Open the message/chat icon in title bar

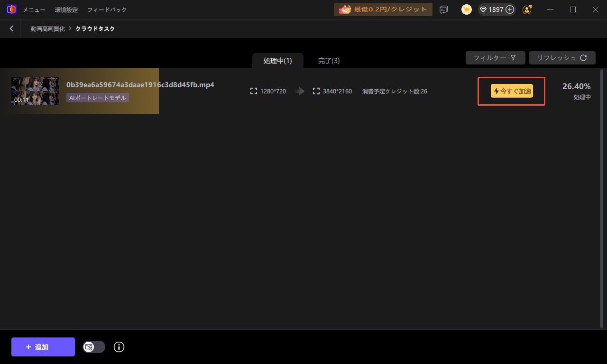point(443,9)
